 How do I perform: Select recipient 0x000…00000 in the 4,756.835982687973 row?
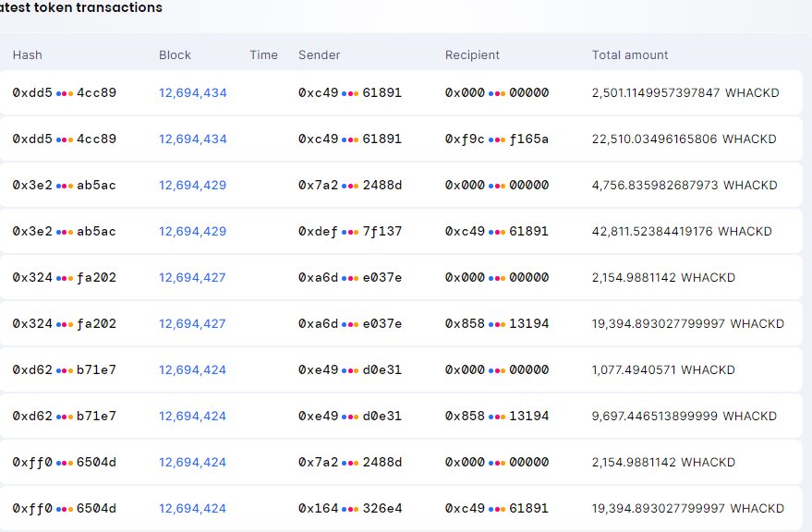coord(497,185)
